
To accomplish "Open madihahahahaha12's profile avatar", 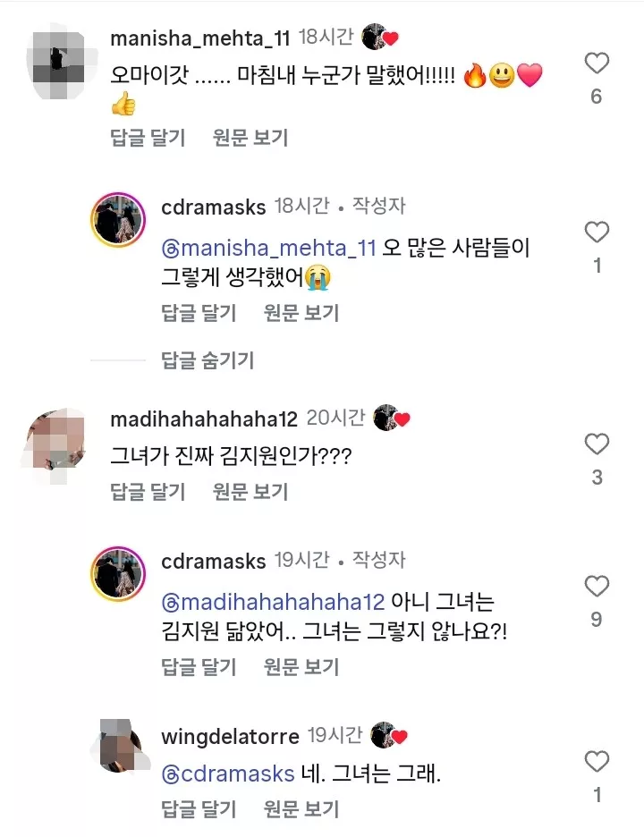I will pos(55,438).
